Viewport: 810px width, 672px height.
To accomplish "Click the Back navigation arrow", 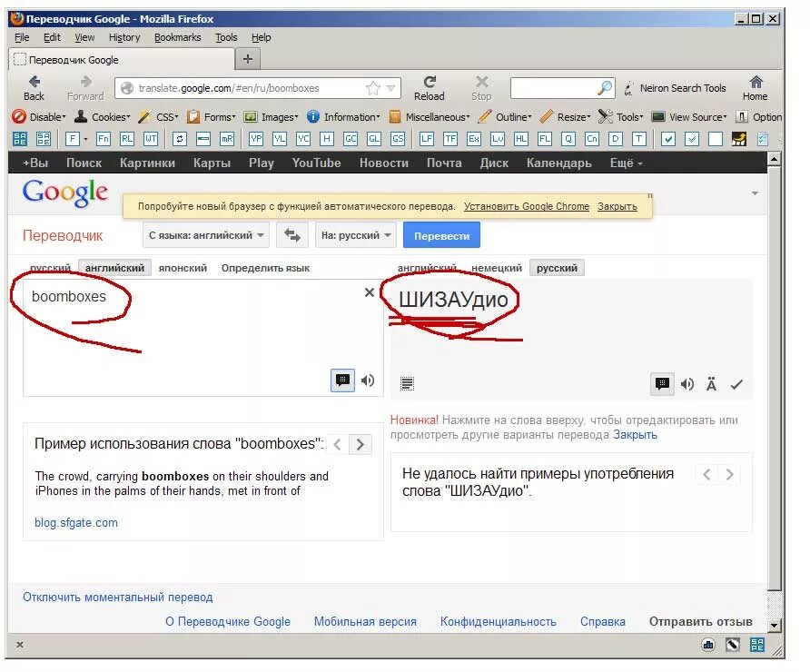I will [x=35, y=82].
